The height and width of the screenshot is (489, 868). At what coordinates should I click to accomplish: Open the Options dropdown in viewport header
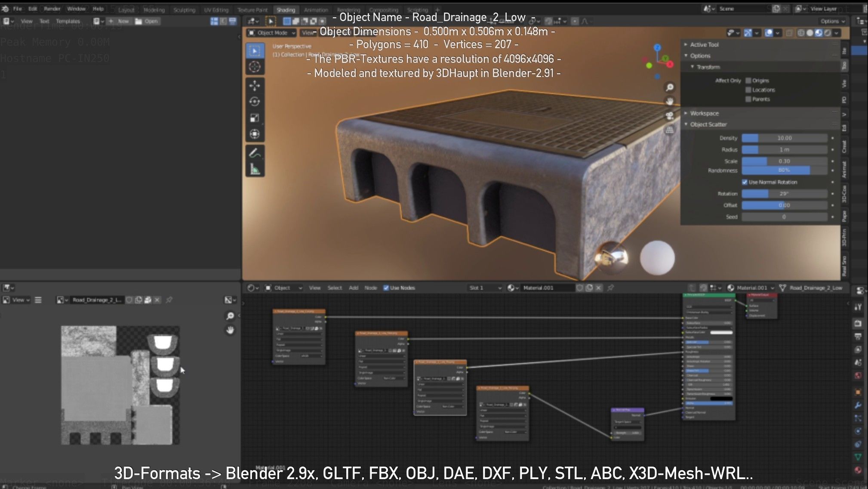pyautogui.click(x=832, y=21)
